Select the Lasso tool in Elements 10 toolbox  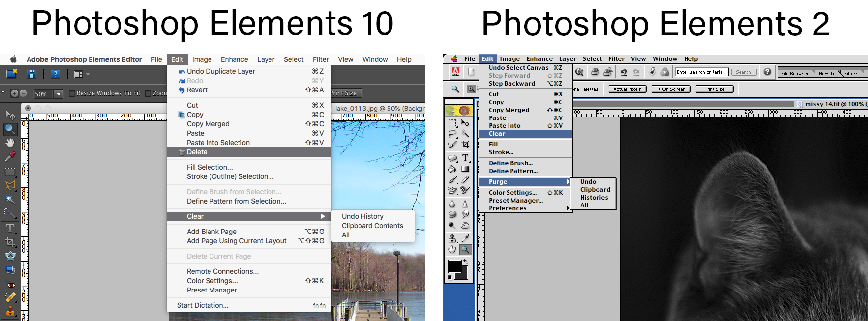point(10,185)
